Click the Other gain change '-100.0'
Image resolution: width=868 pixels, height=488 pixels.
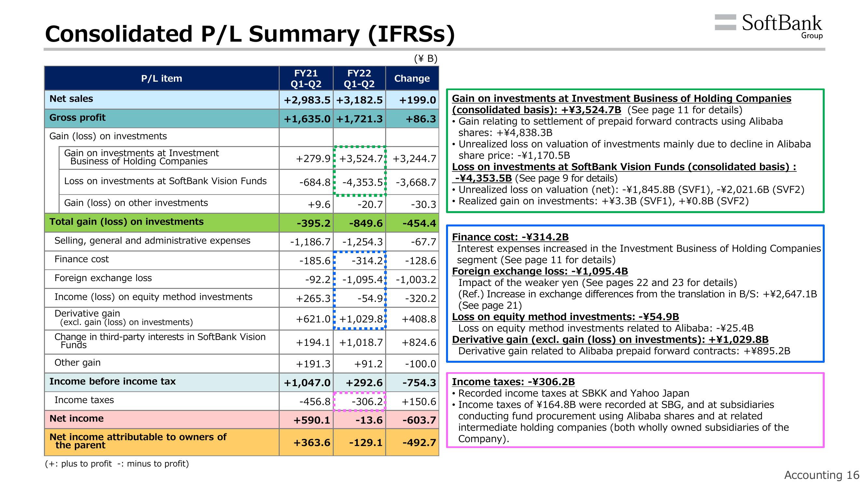(x=420, y=364)
